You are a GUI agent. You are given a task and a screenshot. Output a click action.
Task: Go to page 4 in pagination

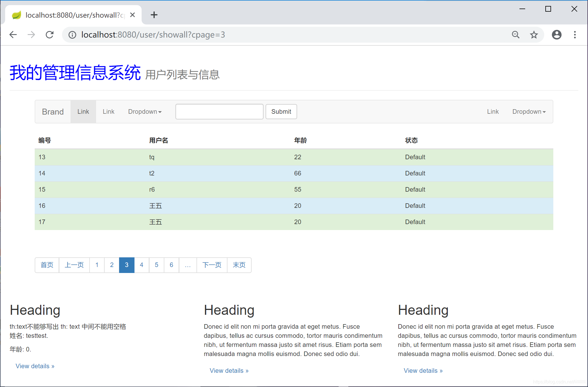(141, 265)
